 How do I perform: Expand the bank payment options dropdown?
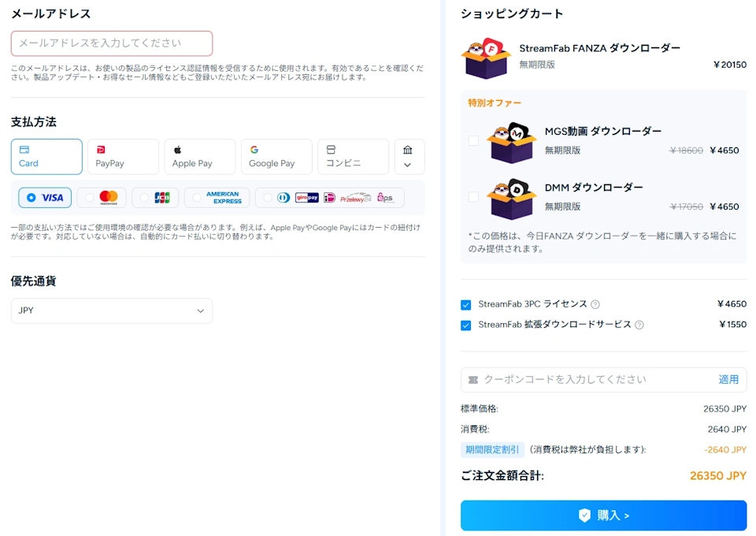tap(409, 157)
